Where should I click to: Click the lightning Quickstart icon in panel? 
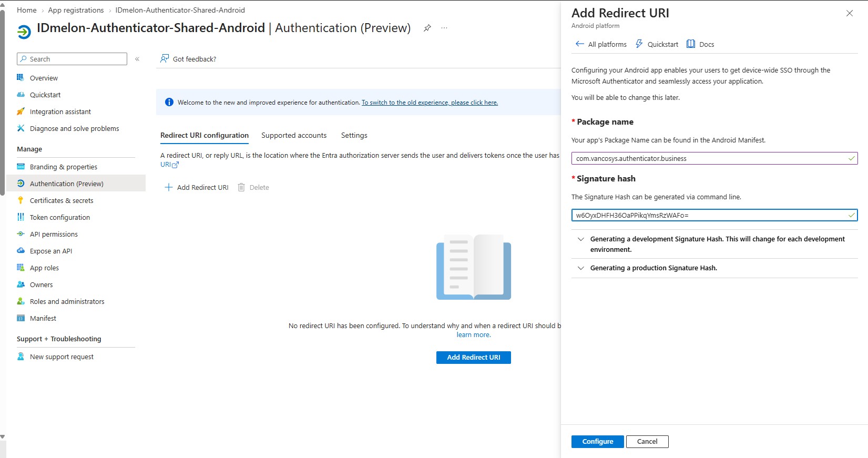[x=639, y=44]
